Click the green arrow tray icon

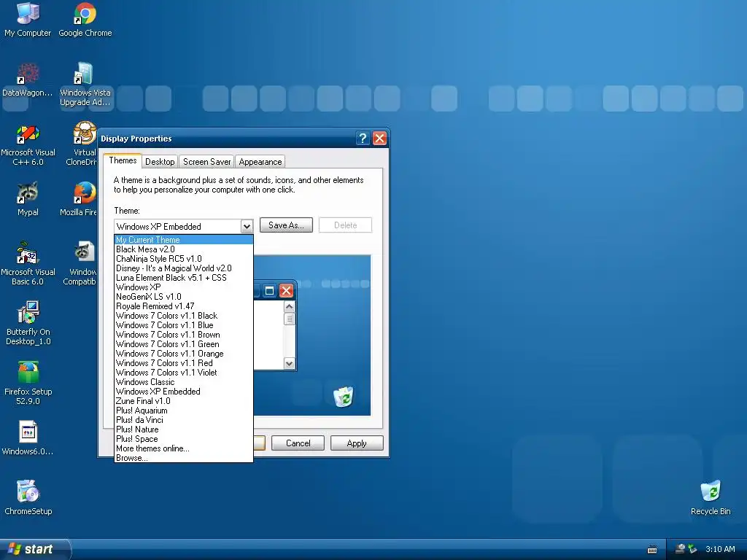tap(692, 549)
